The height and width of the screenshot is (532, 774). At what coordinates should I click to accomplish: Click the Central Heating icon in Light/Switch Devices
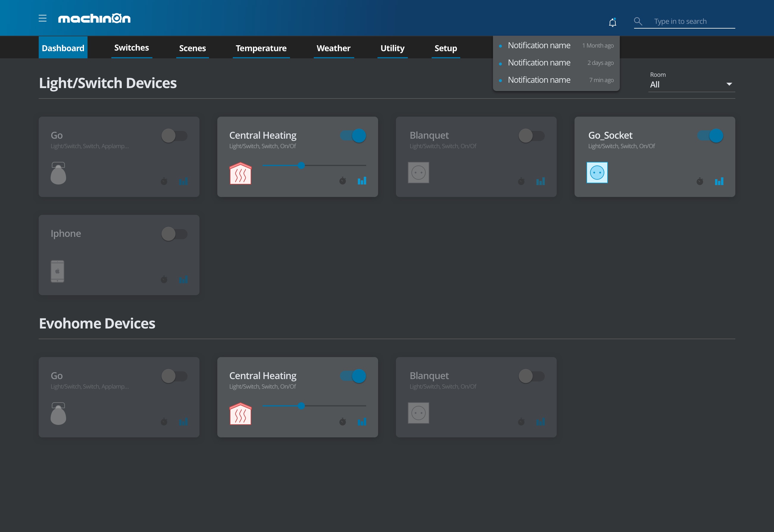tap(241, 173)
